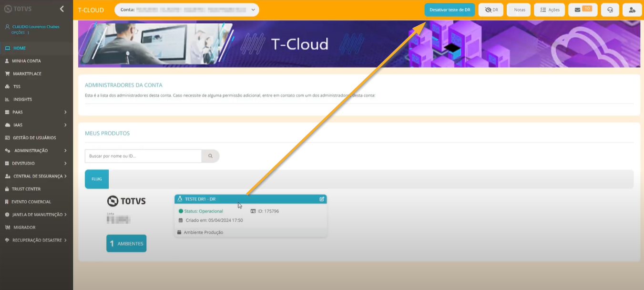Expand the IAAS submenu
The width and height of the screenshot is (644, 290).
(65, 125)
